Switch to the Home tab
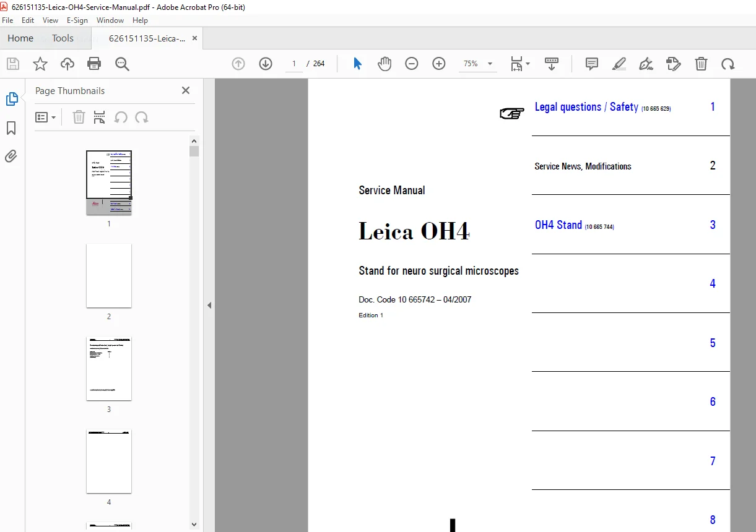The image size is (756, 532). click(20, 38)
